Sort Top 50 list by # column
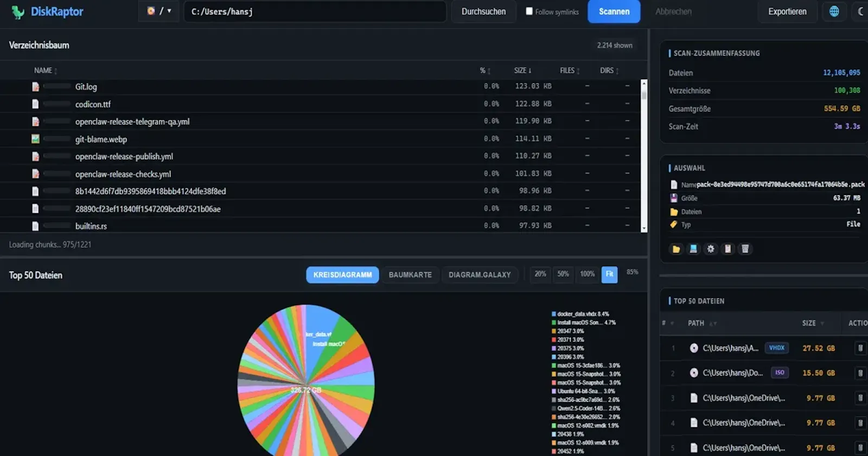 (x=667, y=323)
